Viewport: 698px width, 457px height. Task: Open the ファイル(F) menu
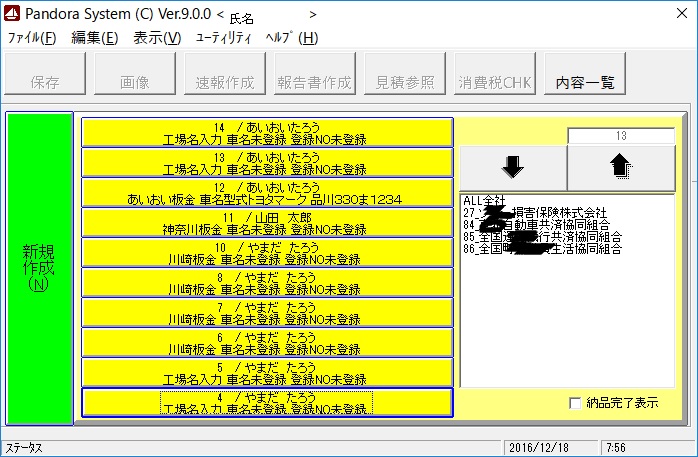coord(32,38)
